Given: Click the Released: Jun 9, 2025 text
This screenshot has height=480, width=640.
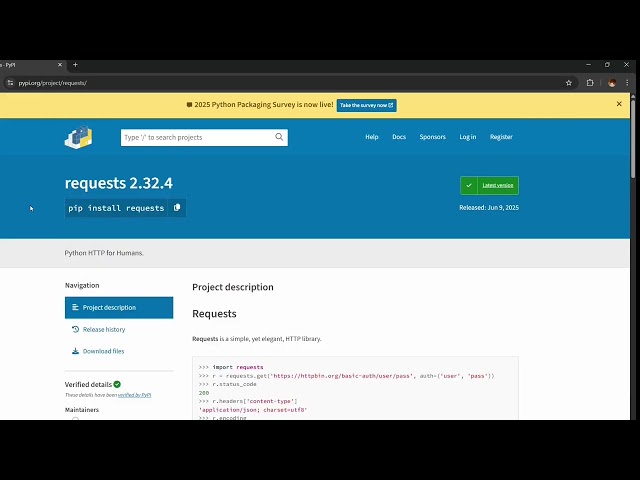Looking at the screenshot, I should [x=489, y=208].
